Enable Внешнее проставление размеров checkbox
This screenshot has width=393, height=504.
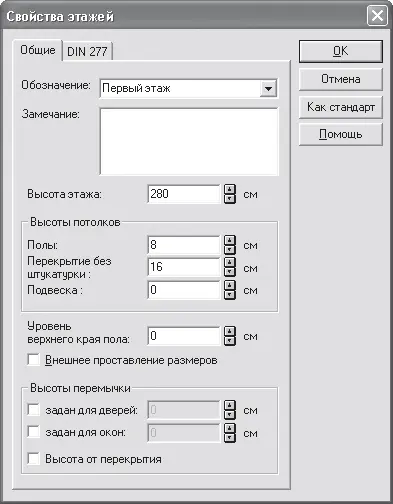click(33, 360)
